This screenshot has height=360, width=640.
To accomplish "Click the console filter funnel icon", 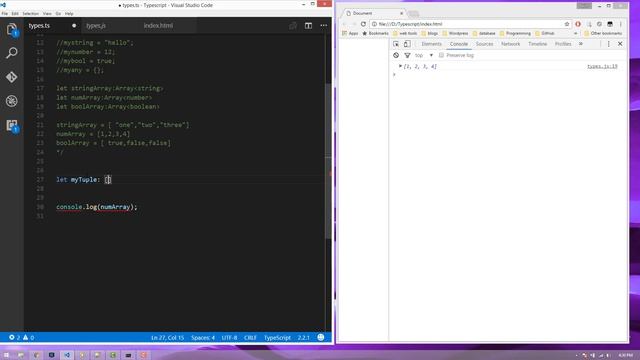I will [x=407, y=55].
